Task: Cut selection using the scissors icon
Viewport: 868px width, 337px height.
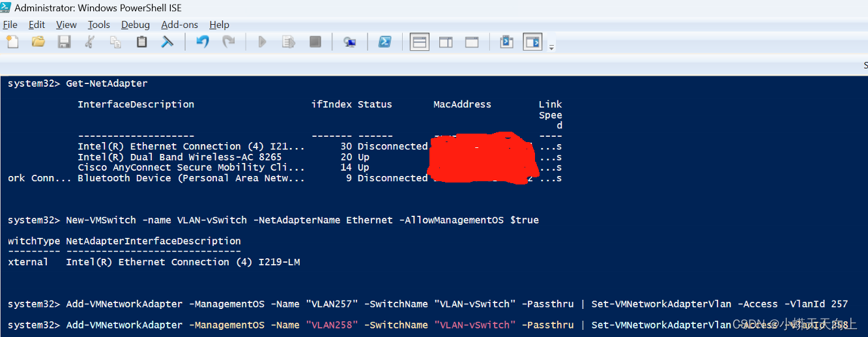Action: pos(90,42)
